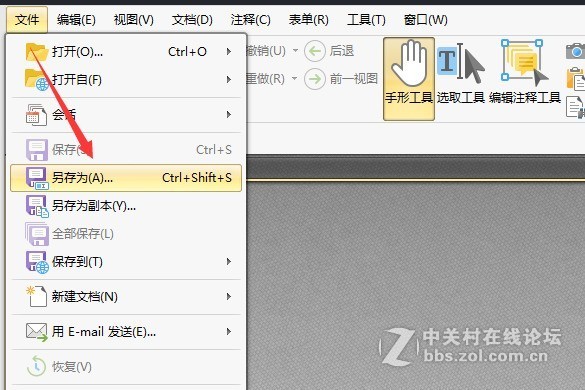The image size is (585, 390).
Task: Click the greyed 保存 menu entry
Action: pyautogui.click(x=126, y=150)
